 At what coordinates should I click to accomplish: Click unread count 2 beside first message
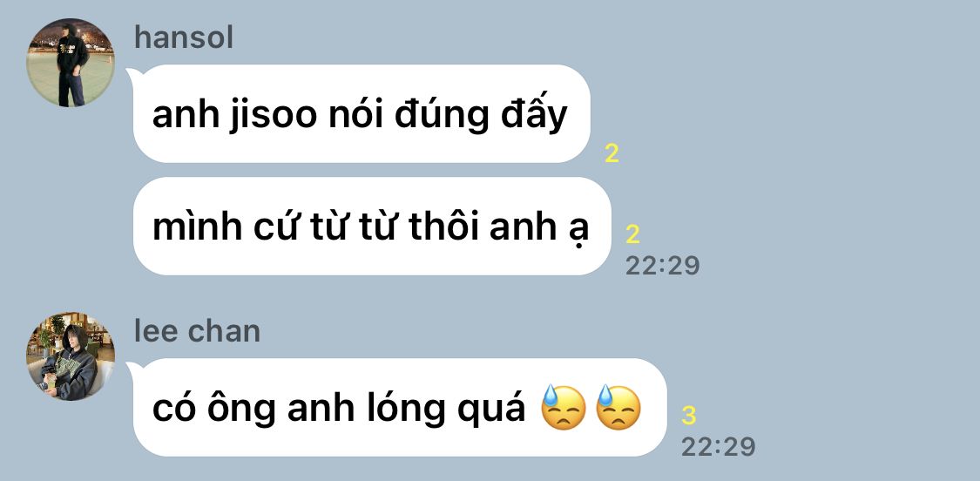(x=612, y=153)
